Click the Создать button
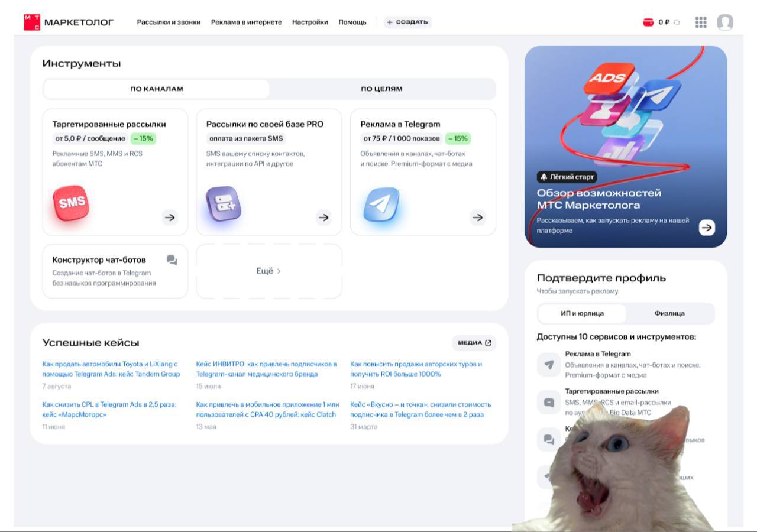This screenshot has height=532, width=757. click(407, 22)
